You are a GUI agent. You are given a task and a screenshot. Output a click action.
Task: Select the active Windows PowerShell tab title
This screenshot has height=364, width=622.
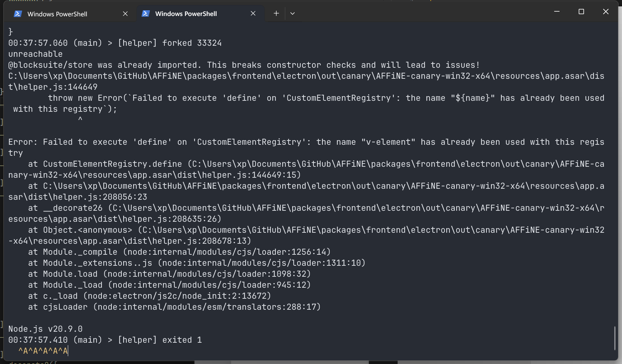pyautogui.click(x=186, y=14)
